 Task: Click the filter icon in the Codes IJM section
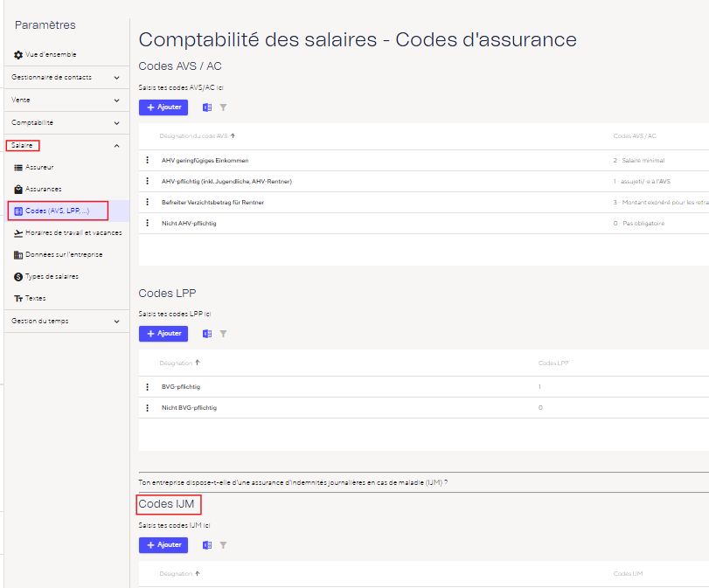(x=223, y=545)
